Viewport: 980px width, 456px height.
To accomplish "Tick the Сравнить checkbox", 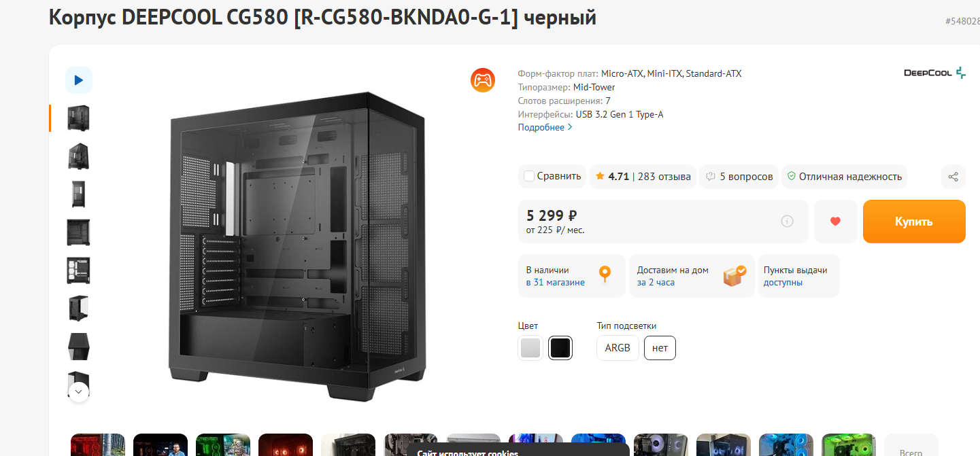I will 529,177.
